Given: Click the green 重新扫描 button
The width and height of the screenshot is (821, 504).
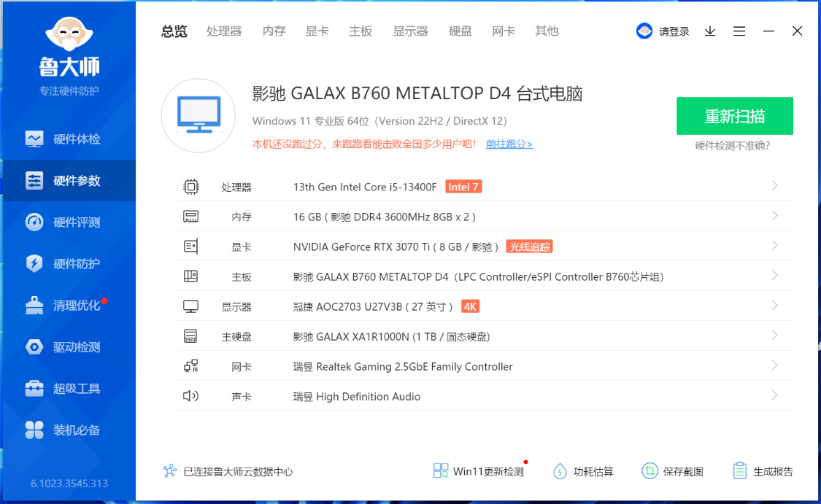Looking at the screenshot, I should (x=735, y=116).
